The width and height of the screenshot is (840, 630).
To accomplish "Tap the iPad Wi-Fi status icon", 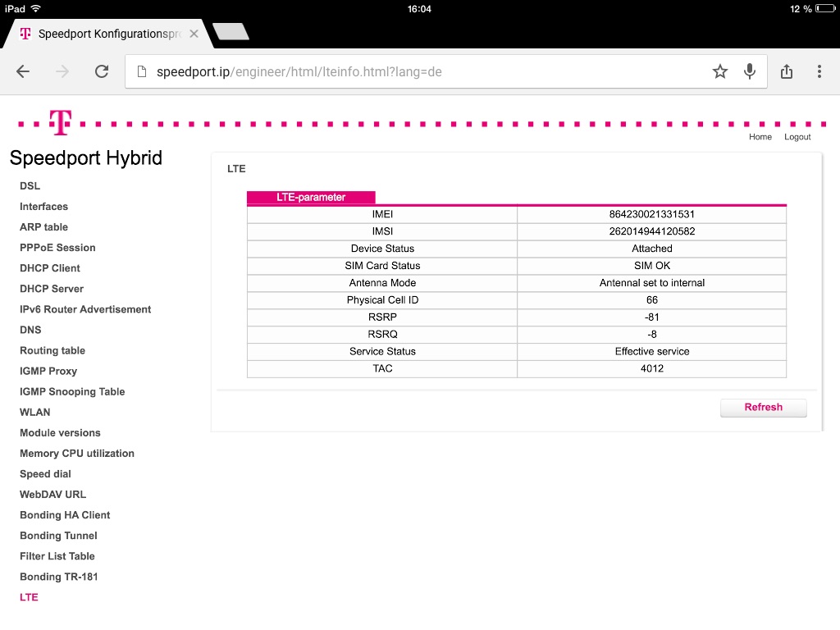I will (x=35, y=8).
